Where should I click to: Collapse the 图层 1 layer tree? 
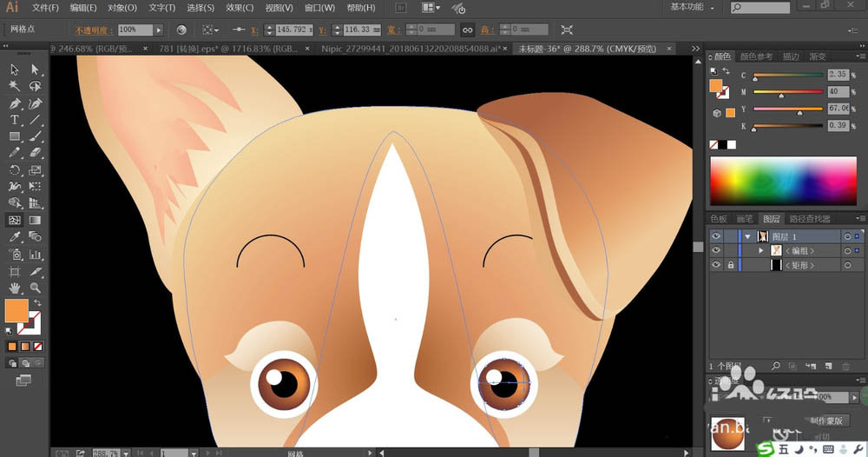click(x=747, y=236)
